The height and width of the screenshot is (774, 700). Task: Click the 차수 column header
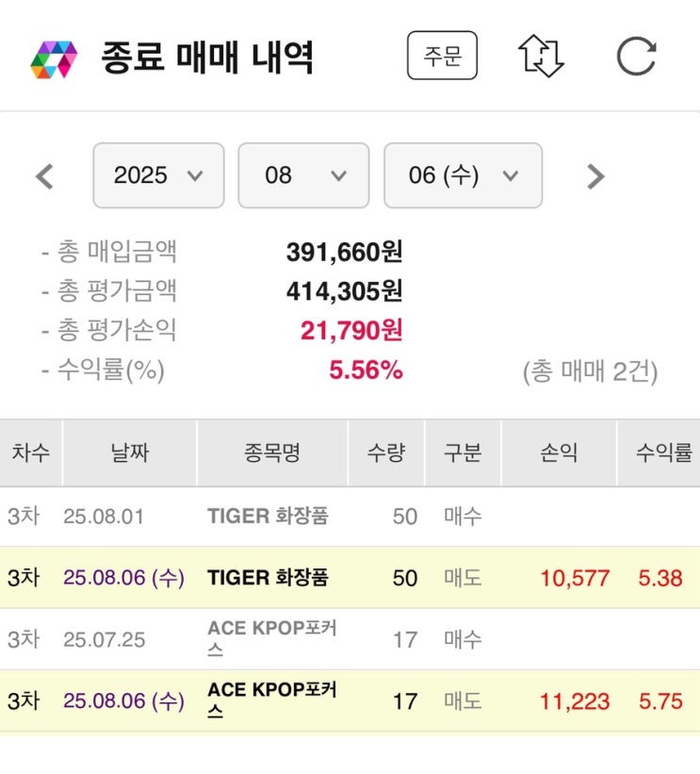(x=30, y=453)
